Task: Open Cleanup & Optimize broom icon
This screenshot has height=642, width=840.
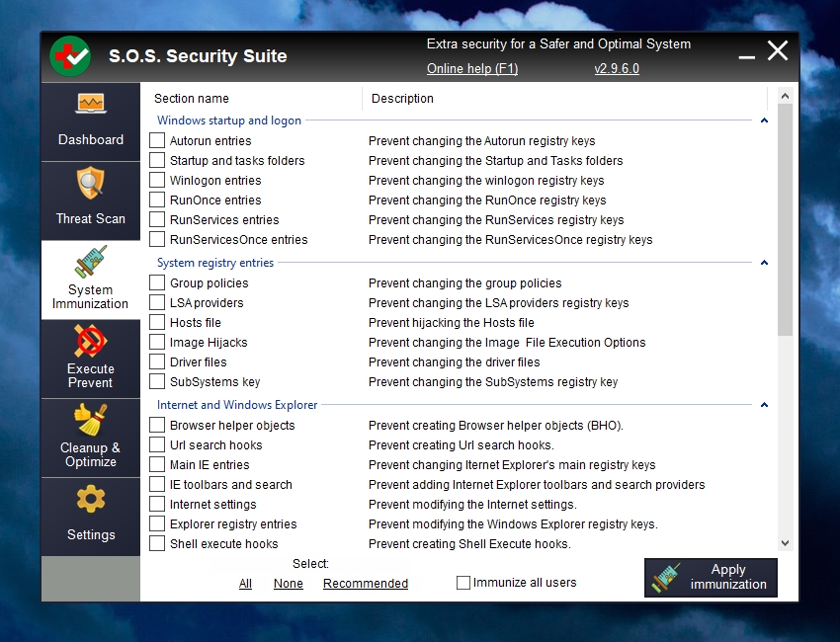Action: (91, 420)
